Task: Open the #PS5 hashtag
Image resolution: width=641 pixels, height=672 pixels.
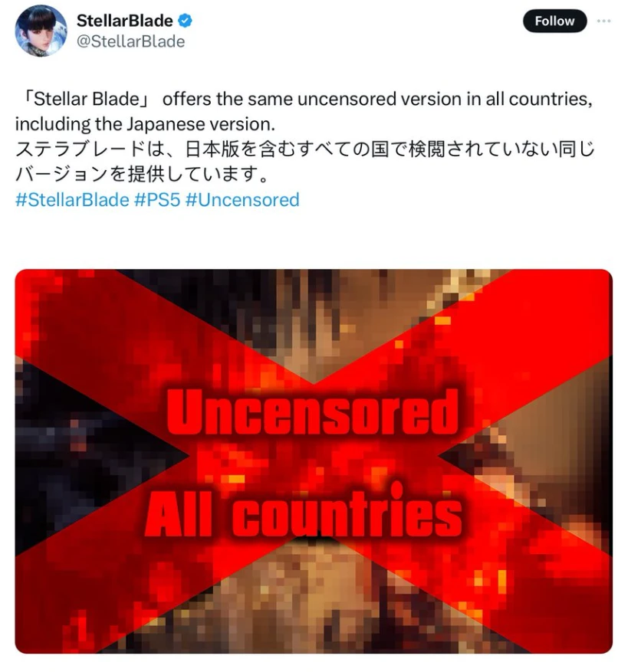Action: (157, 200)
